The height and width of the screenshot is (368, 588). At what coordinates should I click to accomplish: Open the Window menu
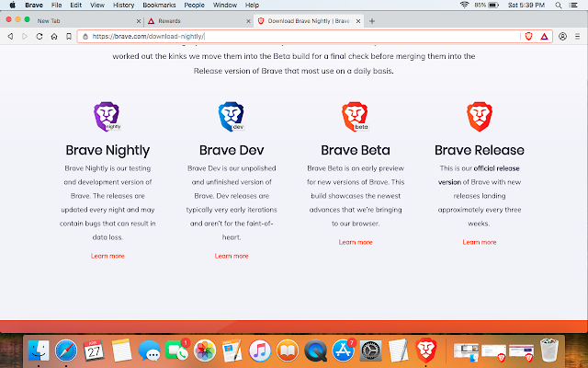[224, 6]
